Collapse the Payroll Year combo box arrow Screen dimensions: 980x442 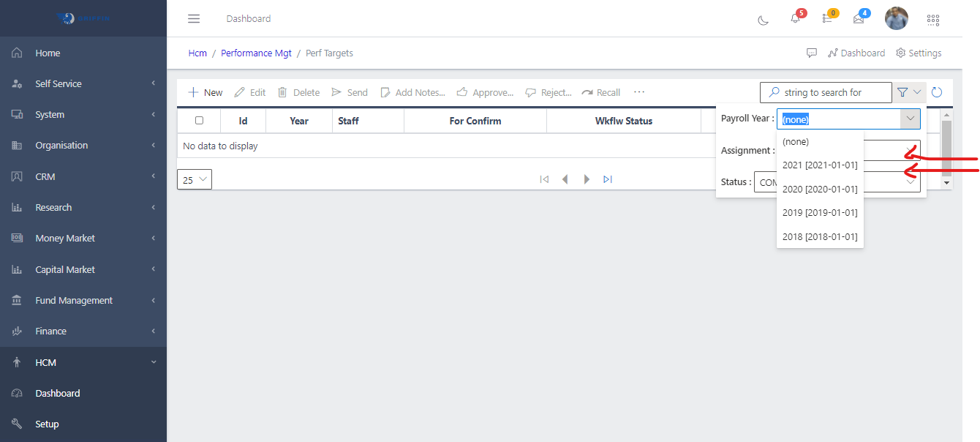[x=910, y=119]
